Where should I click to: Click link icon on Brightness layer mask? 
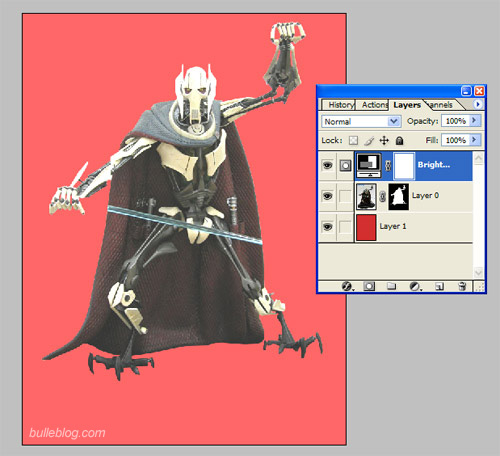[x=388, y=165]
